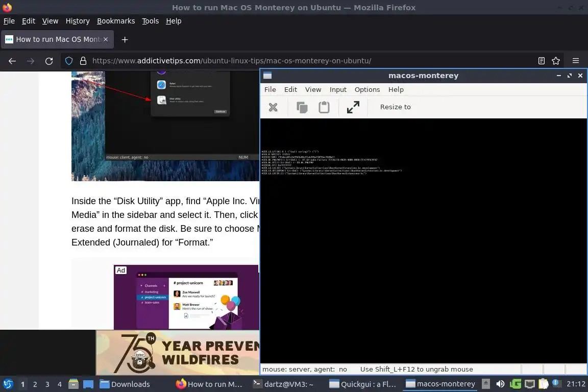Switch to workspace 2
Screen dimensions: 588x392
35,384
